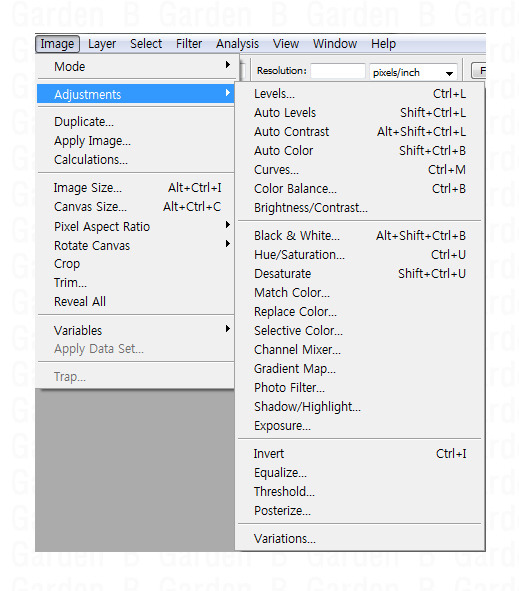Choose Crop from Image menu

point(136,264)
